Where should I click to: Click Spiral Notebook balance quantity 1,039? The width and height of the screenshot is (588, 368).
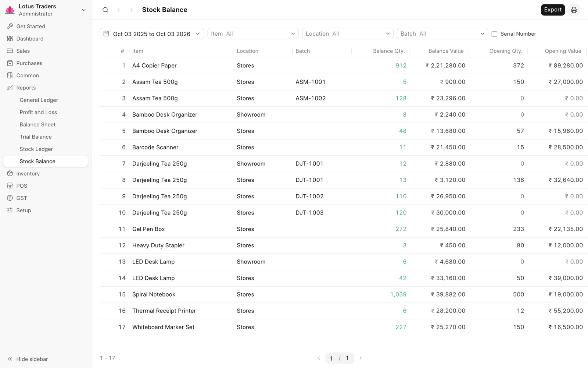click(398, 294)
